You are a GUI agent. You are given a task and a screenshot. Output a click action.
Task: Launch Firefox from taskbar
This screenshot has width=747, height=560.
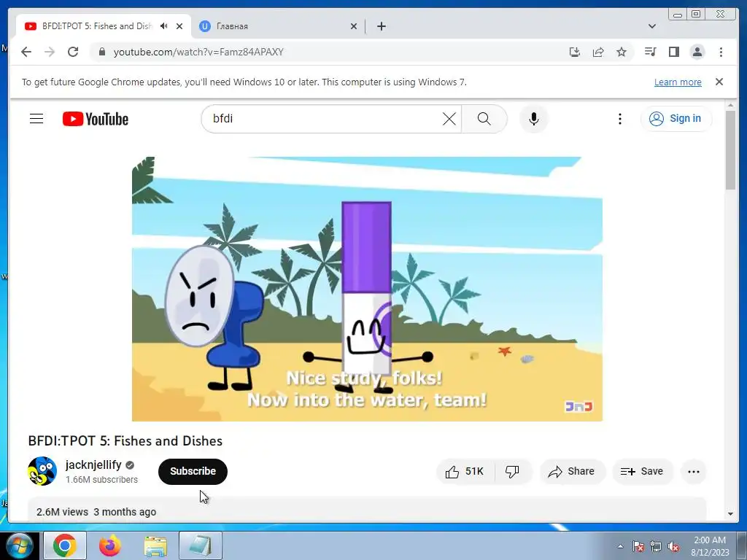click(110, 545)
